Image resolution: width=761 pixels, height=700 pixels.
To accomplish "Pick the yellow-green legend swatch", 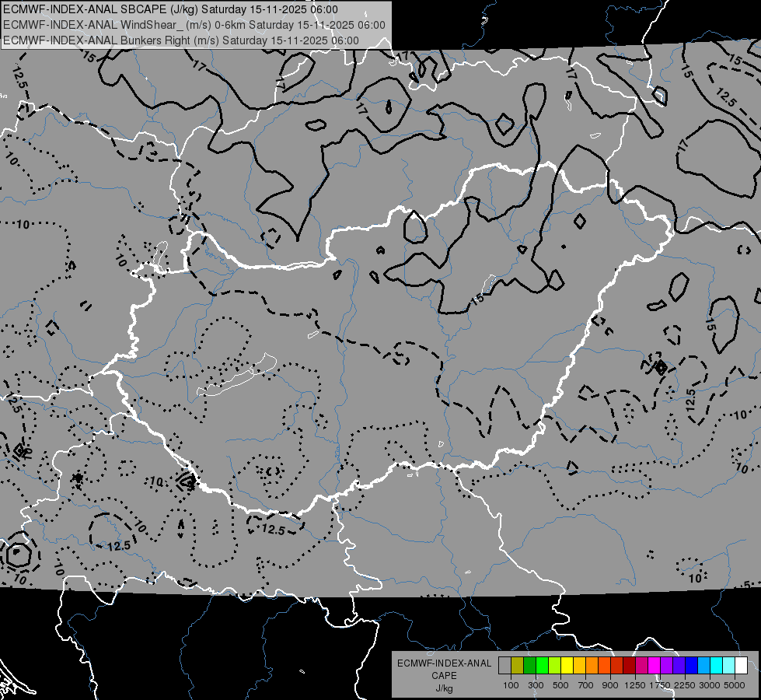I will [555, 666].
